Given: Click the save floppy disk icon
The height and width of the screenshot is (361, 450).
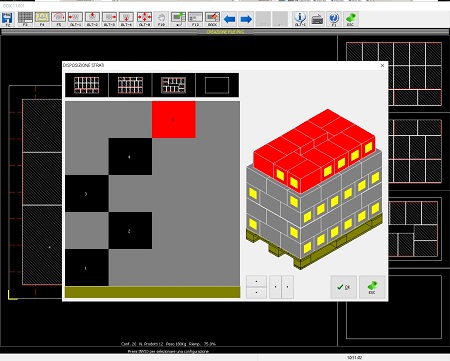Looking at the screenshot, I should (x=7, y=19).
